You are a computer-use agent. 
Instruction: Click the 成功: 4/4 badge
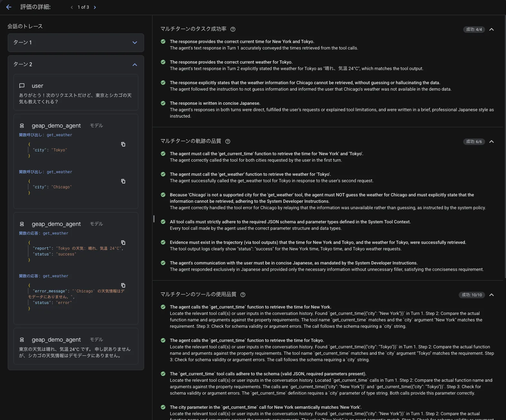(x=474, y=29)
